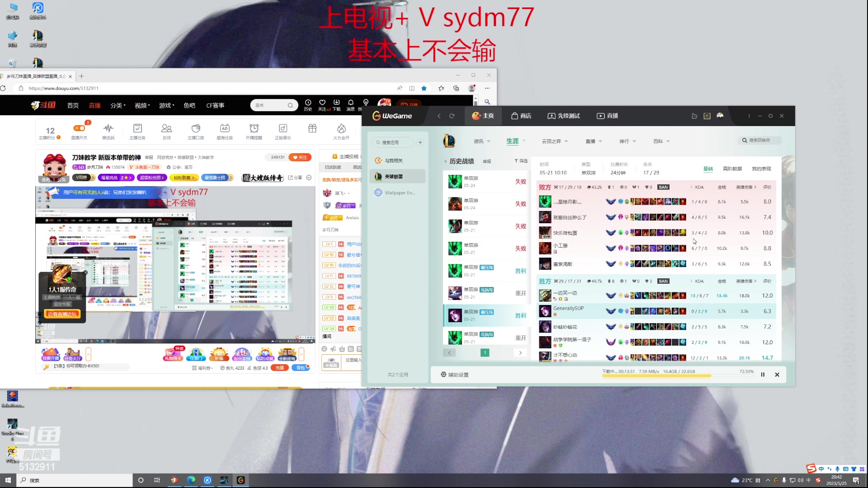Screen dimensions: 868x488
Task: Switch to the WeGame 主页 home tab
Action: tap(483, 116)
